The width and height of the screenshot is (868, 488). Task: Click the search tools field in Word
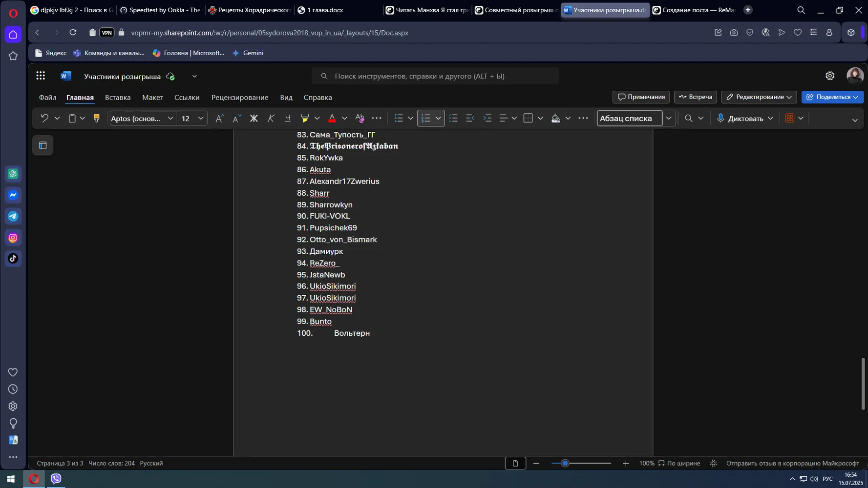(435, 76)
